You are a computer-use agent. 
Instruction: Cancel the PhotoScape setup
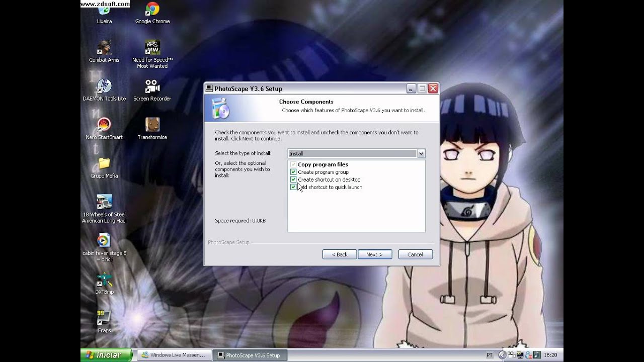[x=415, y=254]
